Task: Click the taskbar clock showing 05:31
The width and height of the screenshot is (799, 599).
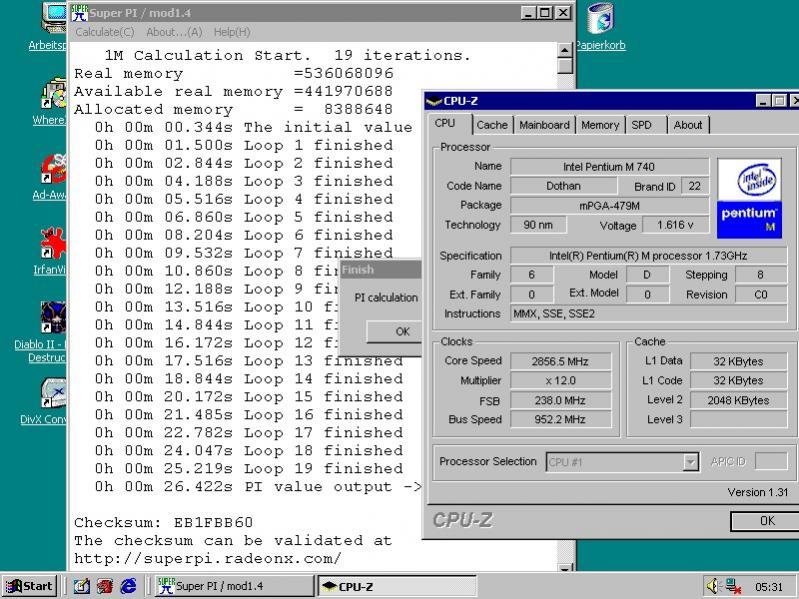Action: [769, 587]
